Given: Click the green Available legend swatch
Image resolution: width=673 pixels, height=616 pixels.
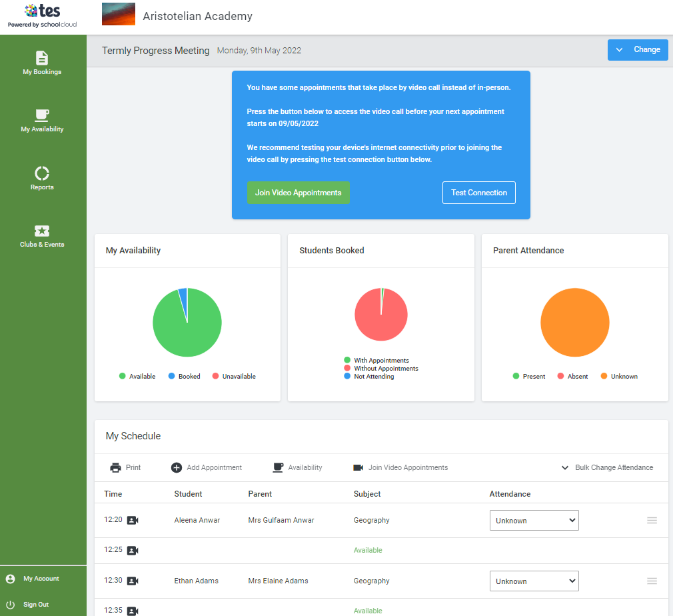Looking at the screenshot, I should (123, 376).
